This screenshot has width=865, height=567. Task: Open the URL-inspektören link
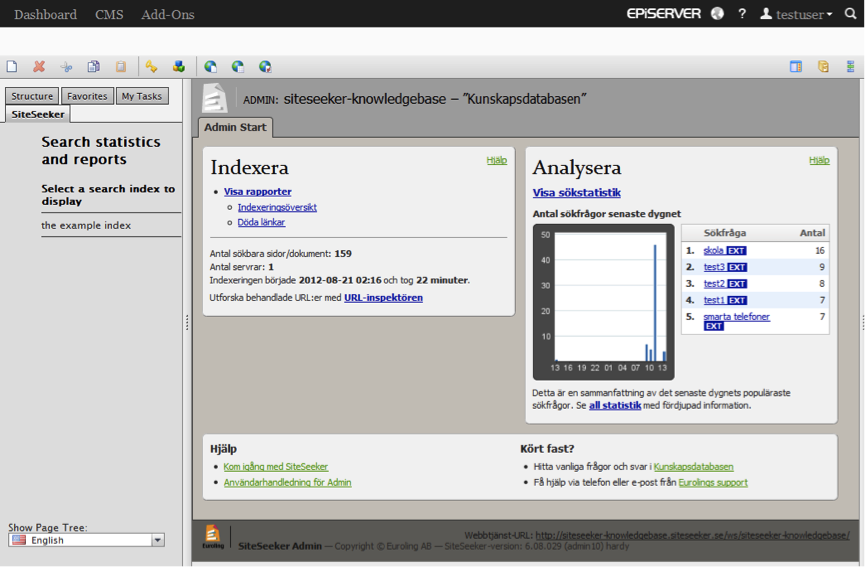pyautogui.click(x=383, y=298)
